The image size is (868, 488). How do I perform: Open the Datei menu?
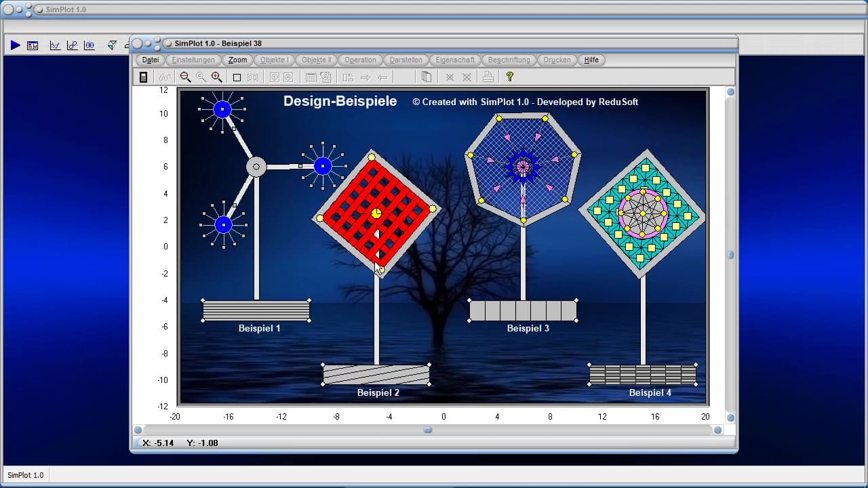tap(151, 60)
